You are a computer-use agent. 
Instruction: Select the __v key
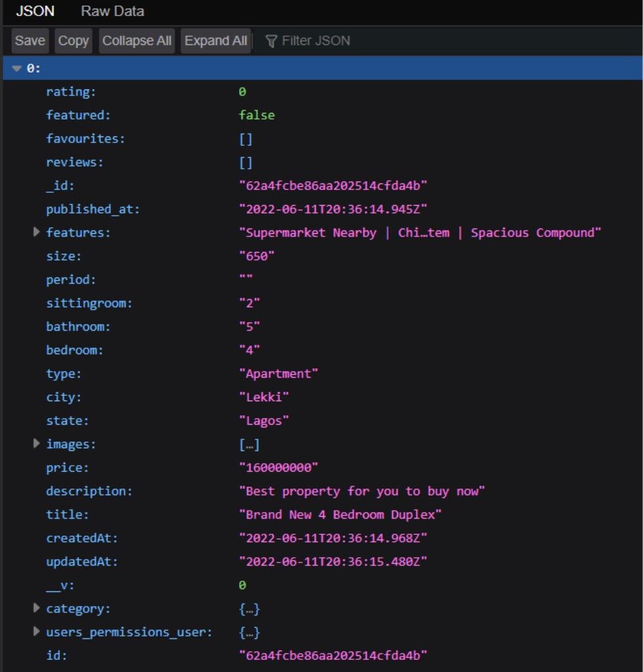pos(60,585)
